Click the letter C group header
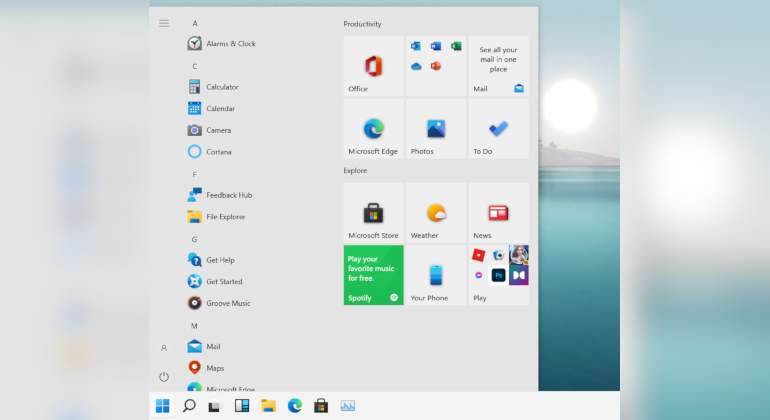The width and height of the screenshot is (770, 420). coord(195,66)
